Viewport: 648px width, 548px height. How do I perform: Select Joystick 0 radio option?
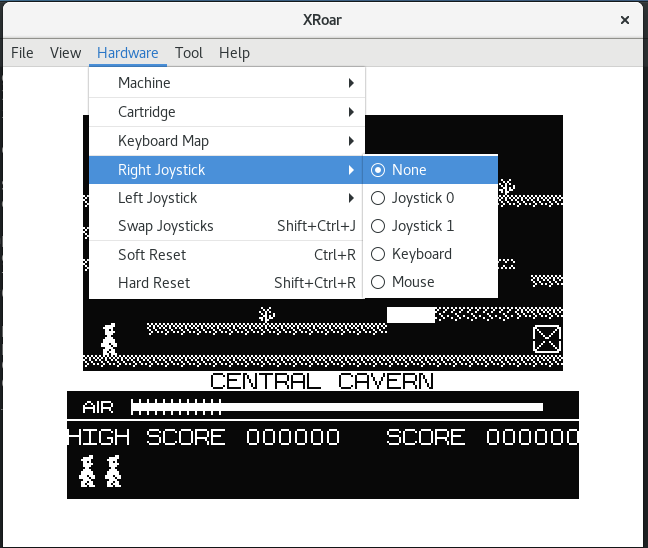pos(430,198)
